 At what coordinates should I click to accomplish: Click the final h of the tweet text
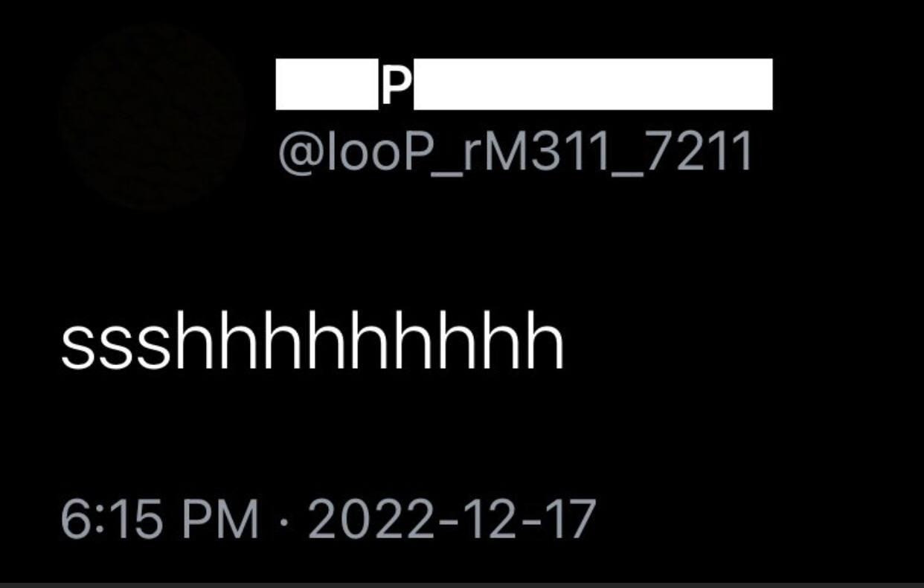coord(546,343)
